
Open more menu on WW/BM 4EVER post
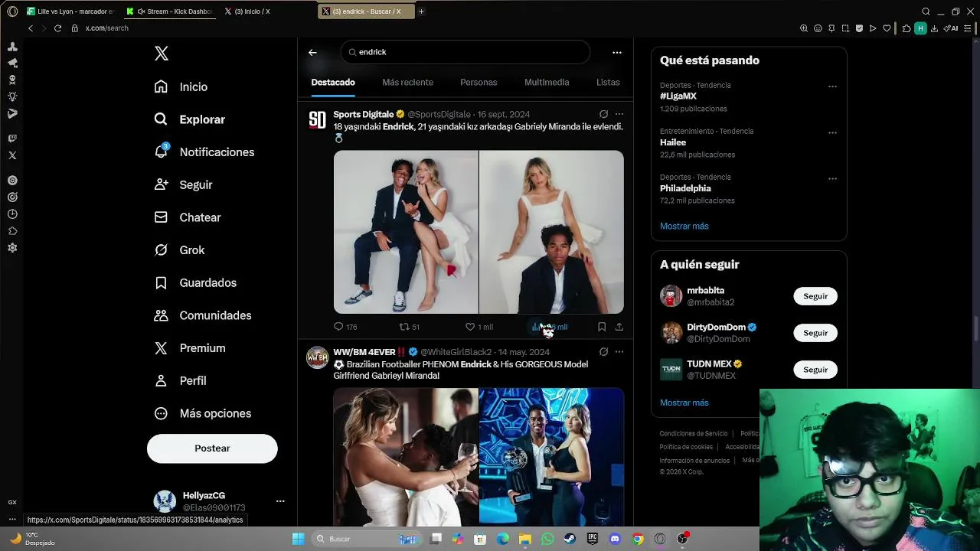619,352
